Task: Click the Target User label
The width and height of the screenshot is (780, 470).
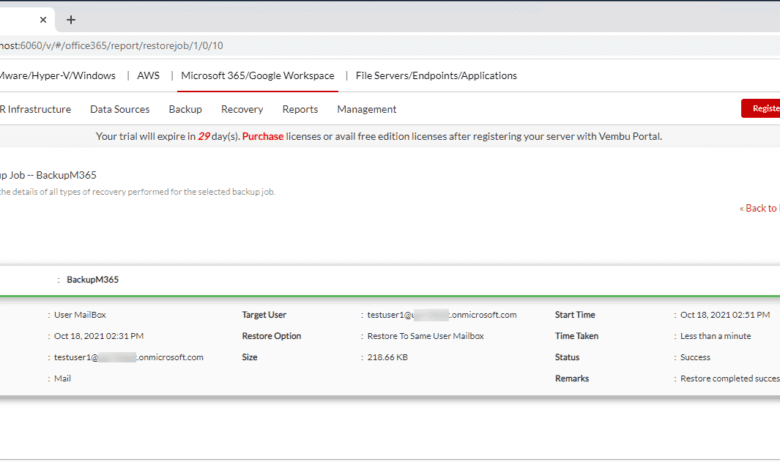Action: (x=264, y=315)
